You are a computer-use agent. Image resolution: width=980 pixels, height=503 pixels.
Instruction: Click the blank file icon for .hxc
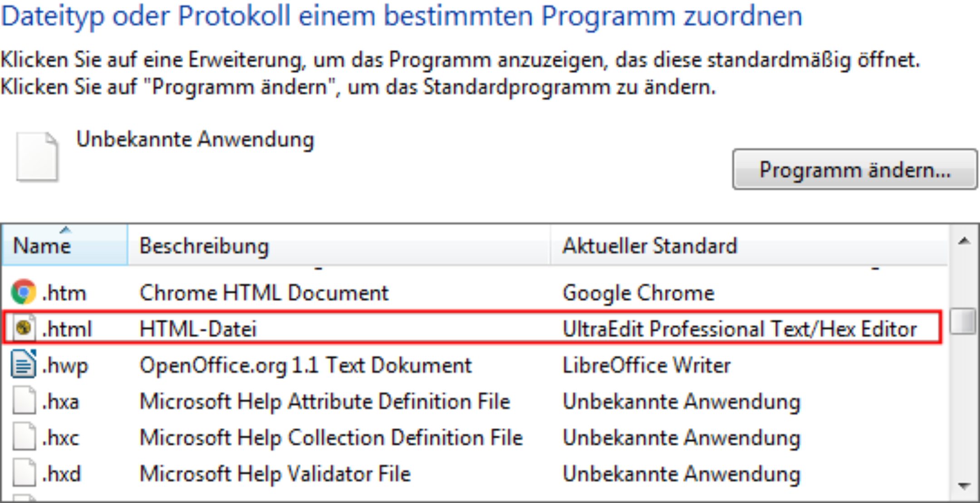[x=24, y=437]
